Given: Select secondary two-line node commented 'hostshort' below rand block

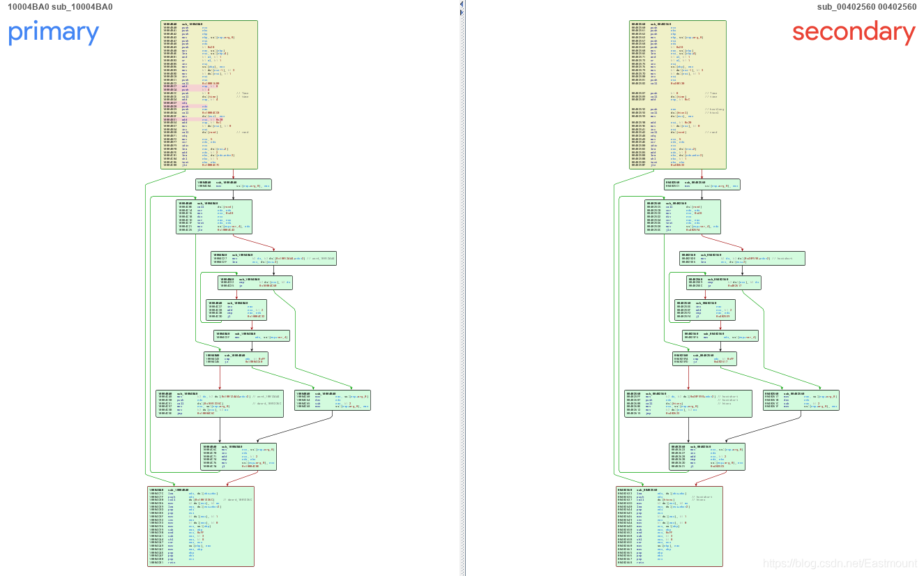Looking at the screenshot, I should pos(742,259).
